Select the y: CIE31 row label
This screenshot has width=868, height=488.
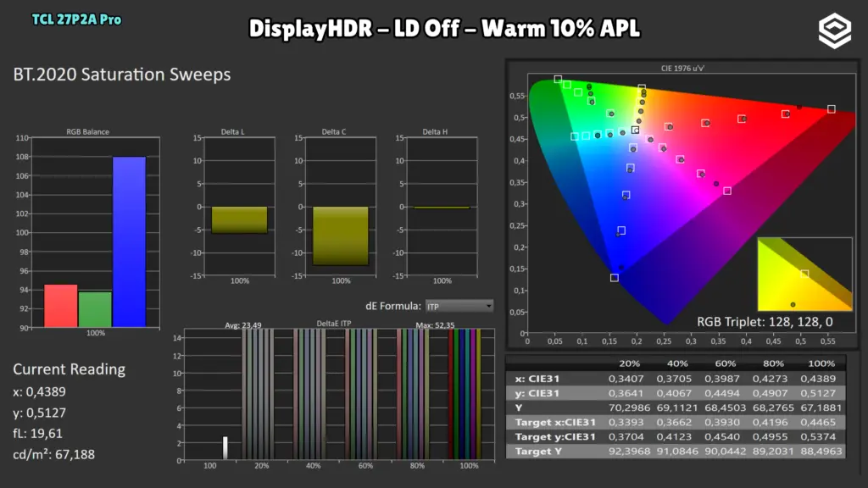click(537, 393)
